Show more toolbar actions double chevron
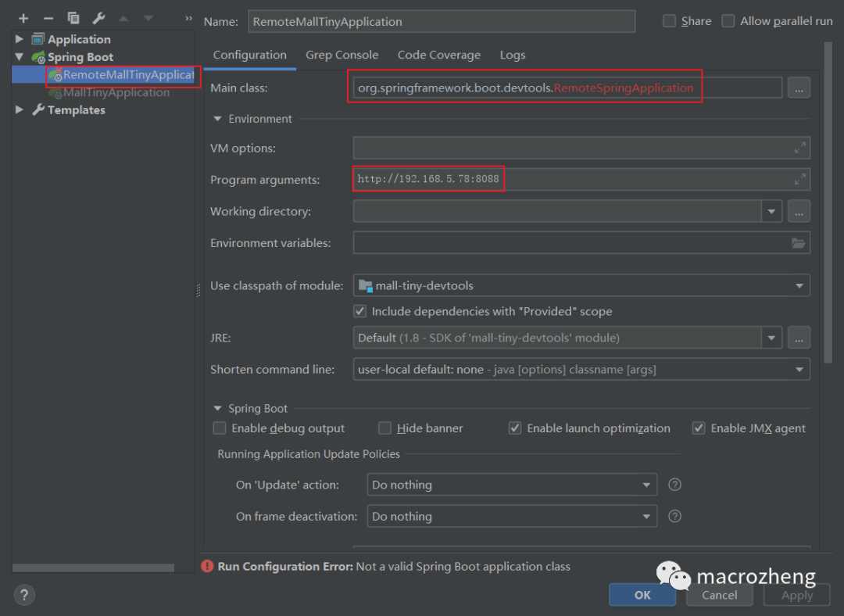Image resolution: width=844 pixels, height=616 pixels. 188,19
